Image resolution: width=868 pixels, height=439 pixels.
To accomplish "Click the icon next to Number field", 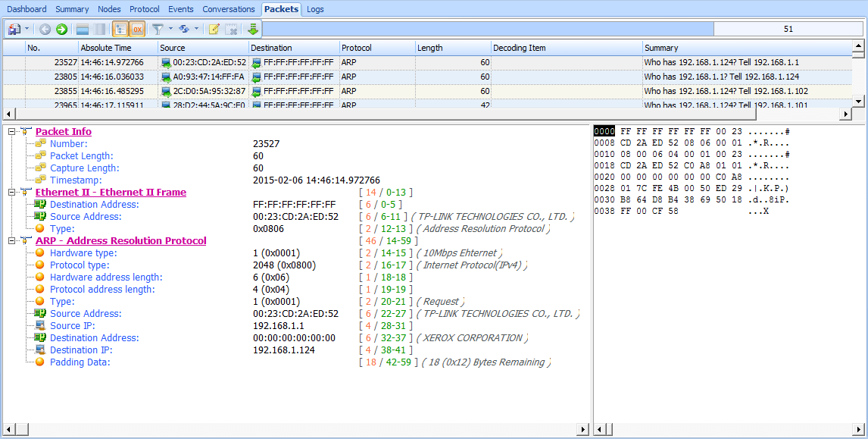I will click(40, 143).
